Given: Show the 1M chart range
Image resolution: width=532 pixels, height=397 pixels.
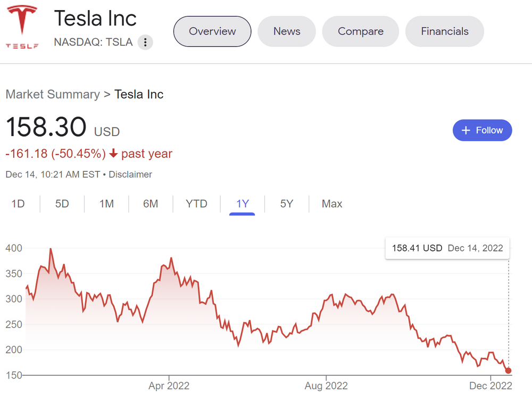Looking at the screenshot, I should (106, 204).
